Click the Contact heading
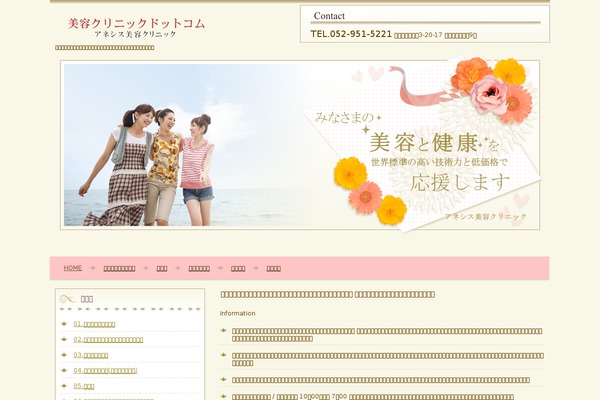This screenshot has height=400, width=600. click(329, 16)
